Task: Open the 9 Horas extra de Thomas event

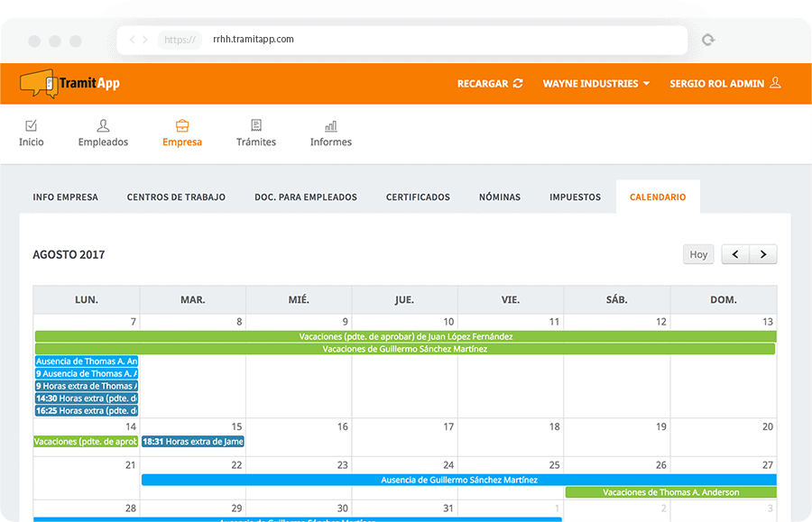Action: click(87, 386)
